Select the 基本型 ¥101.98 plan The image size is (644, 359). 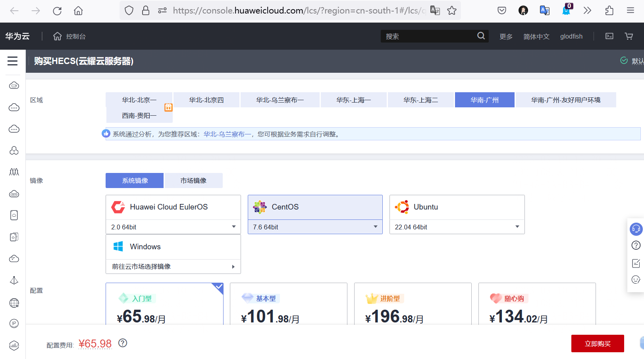coord(289,304)
